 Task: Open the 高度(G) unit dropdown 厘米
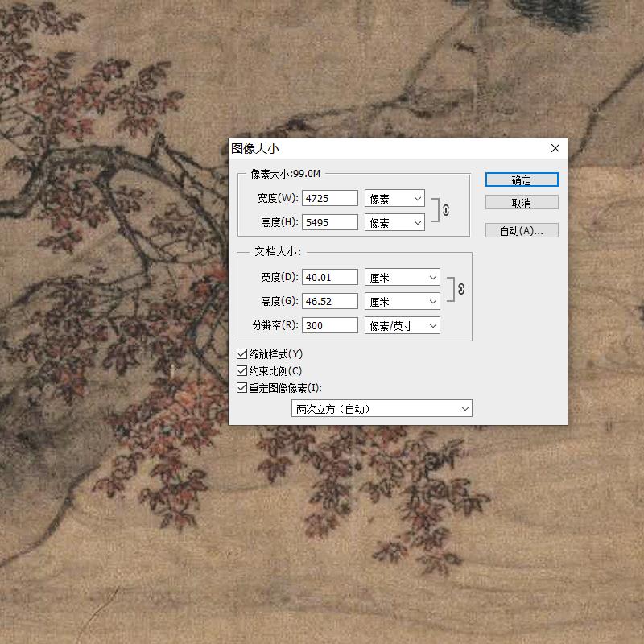tap(402, 301)
